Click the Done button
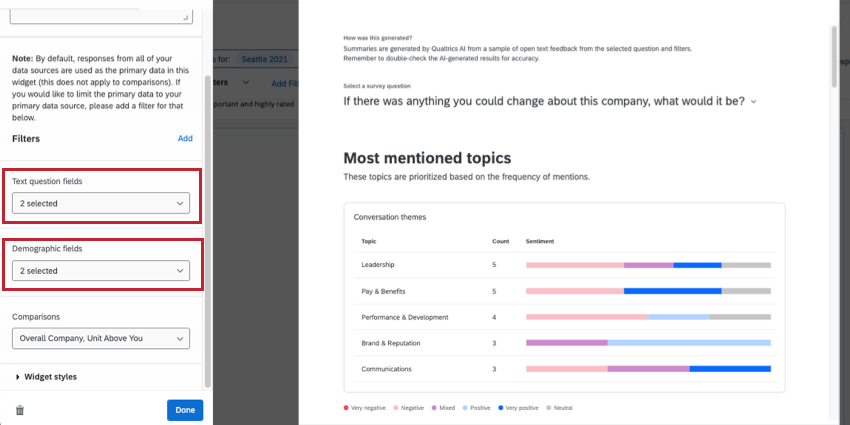Image resolution: width=850 pixels, height=425 pixels. tap(185, 410)
